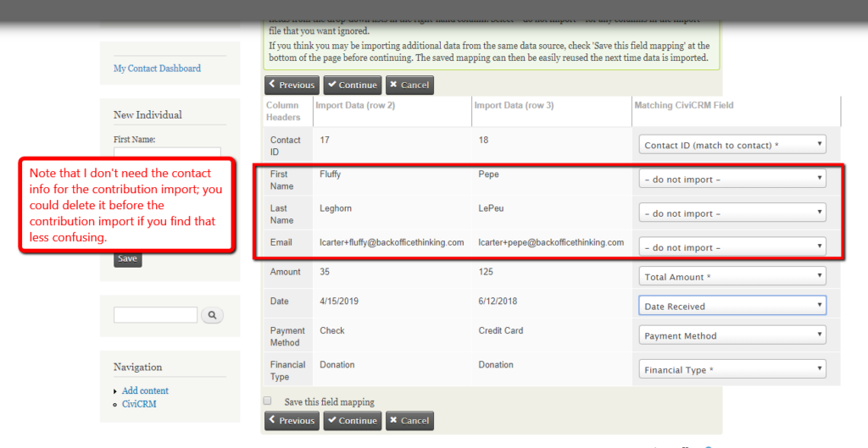Open the My Contact Dashboard link

click(x=157, y=69)
